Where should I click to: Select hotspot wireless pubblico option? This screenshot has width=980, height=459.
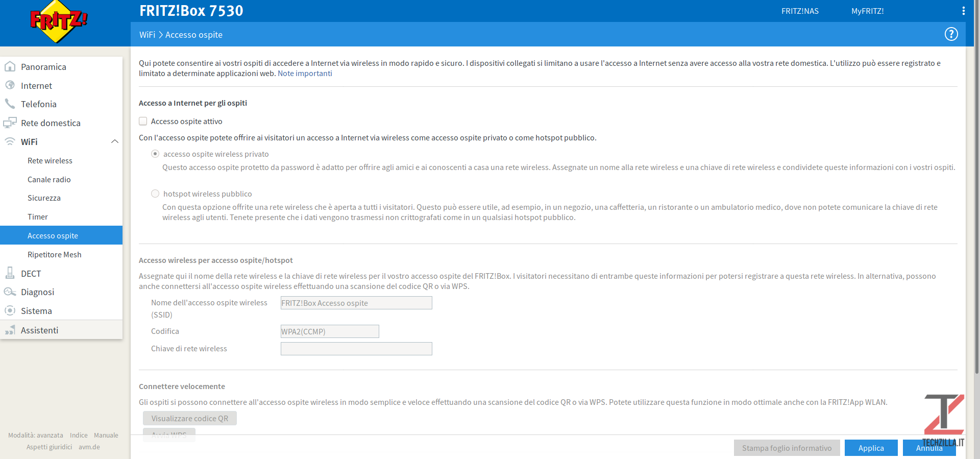point(155,194)
